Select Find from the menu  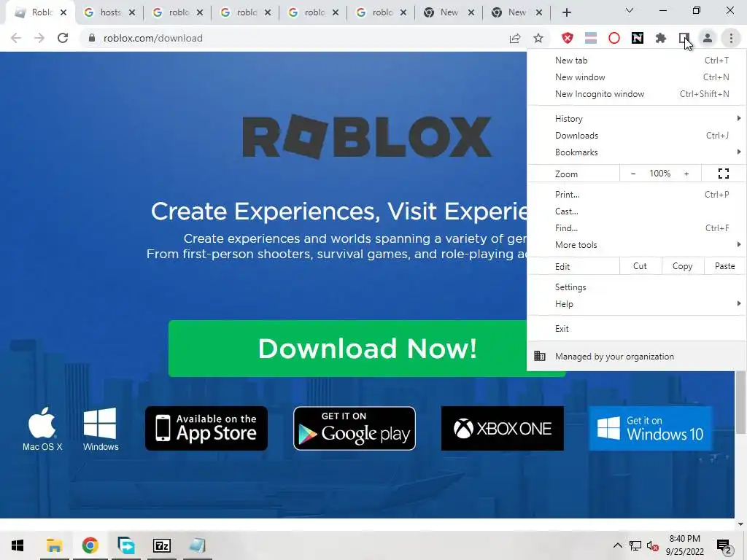click(636, 227)
